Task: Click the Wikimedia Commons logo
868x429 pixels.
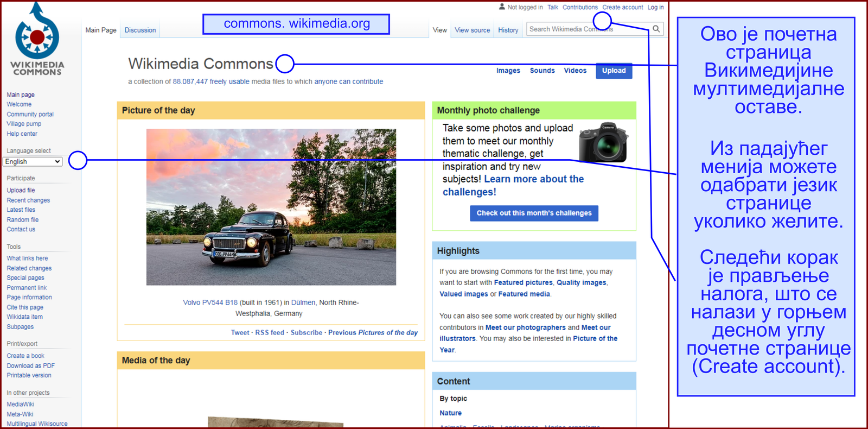Action: [x=37, y=39]
